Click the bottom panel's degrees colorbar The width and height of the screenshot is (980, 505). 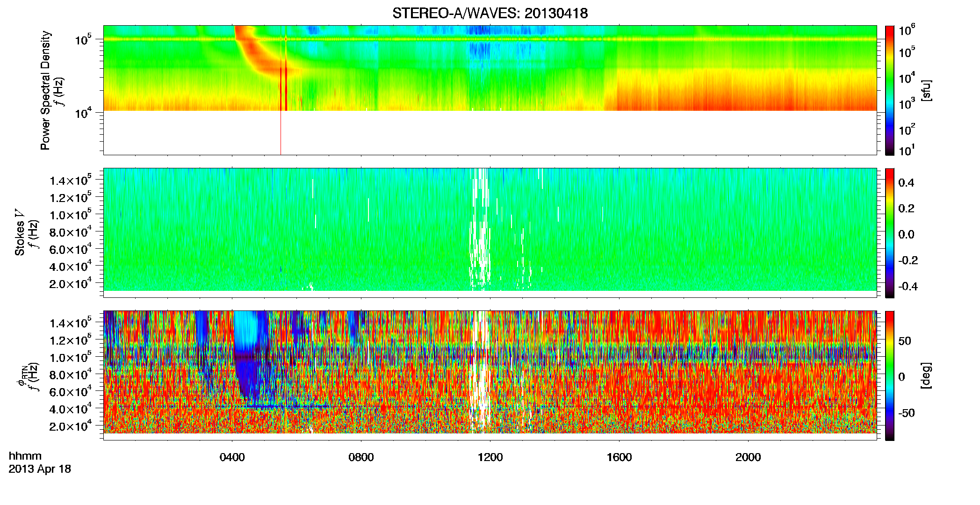[x=890, y=375]
